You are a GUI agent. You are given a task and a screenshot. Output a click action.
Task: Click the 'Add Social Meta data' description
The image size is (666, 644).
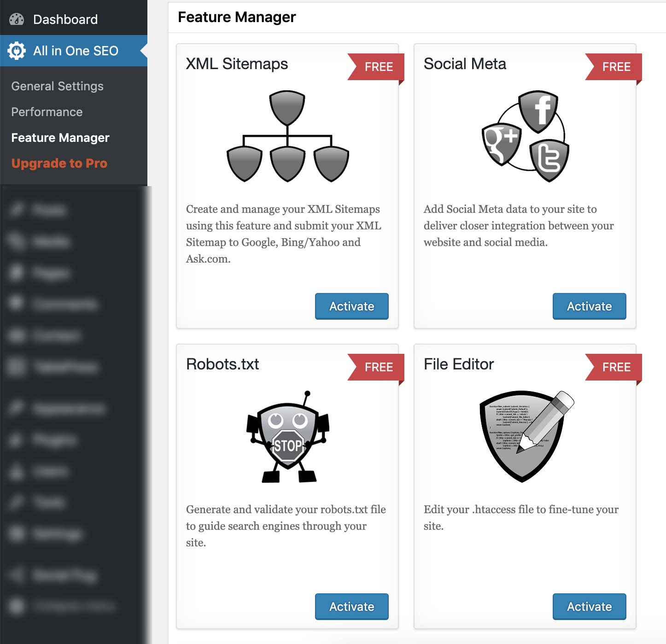tap(519, 226)
